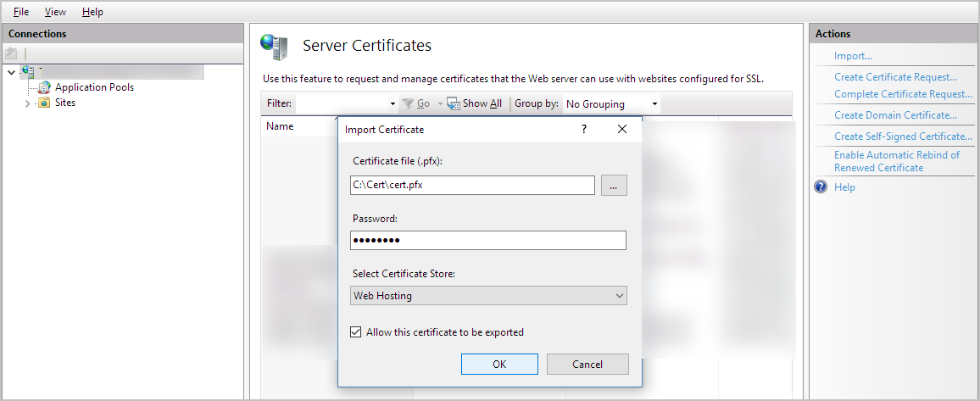The height and width of the screenshot is (401, 980).
Task: Close the Import Certificate dialog
Action: pos(622,130)
